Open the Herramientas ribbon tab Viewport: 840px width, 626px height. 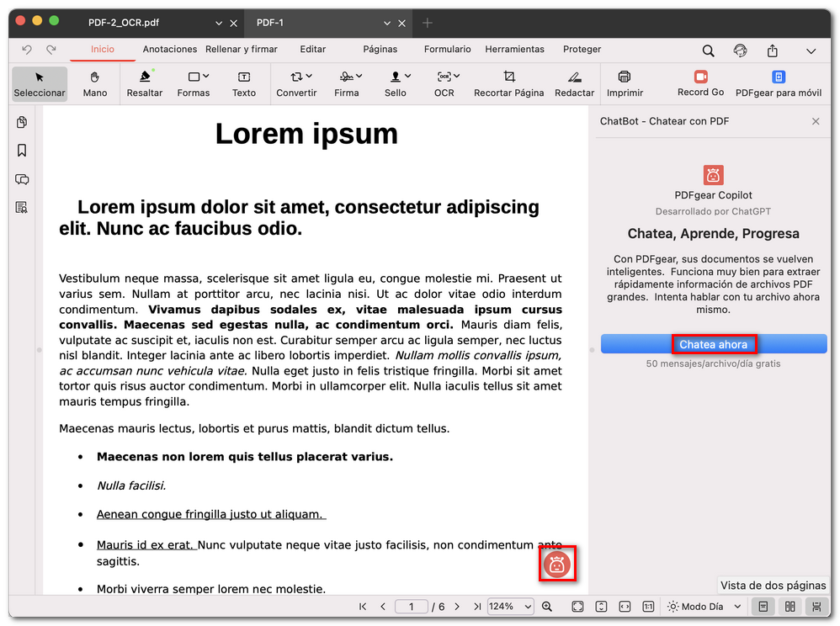point(514,50)
